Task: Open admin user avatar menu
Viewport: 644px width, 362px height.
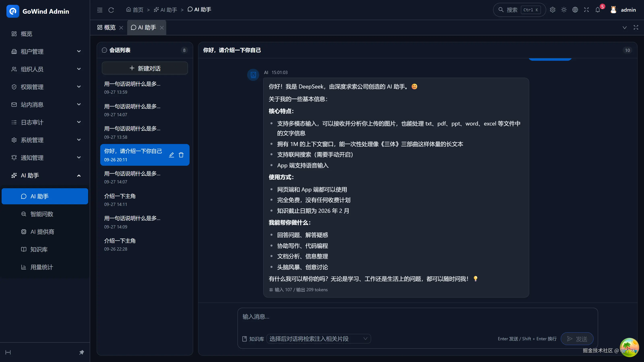Action: (x=623, y=10)
